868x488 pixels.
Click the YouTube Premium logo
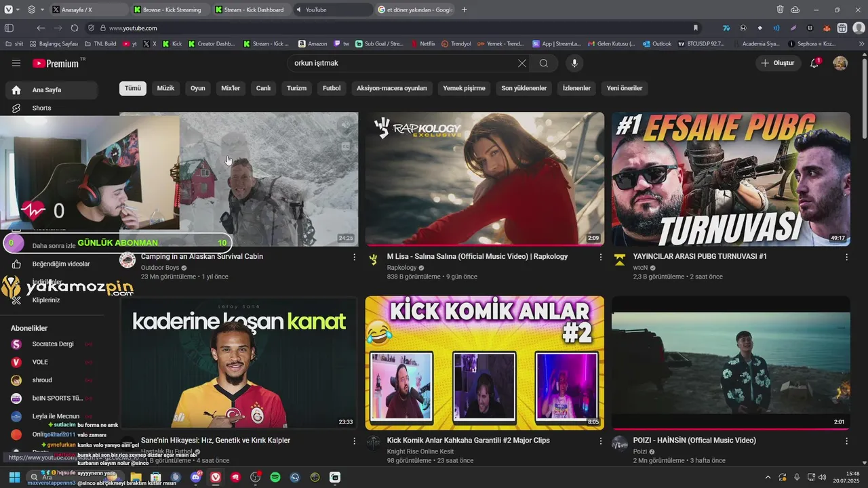pyautogui.click(x=56, y=63)
